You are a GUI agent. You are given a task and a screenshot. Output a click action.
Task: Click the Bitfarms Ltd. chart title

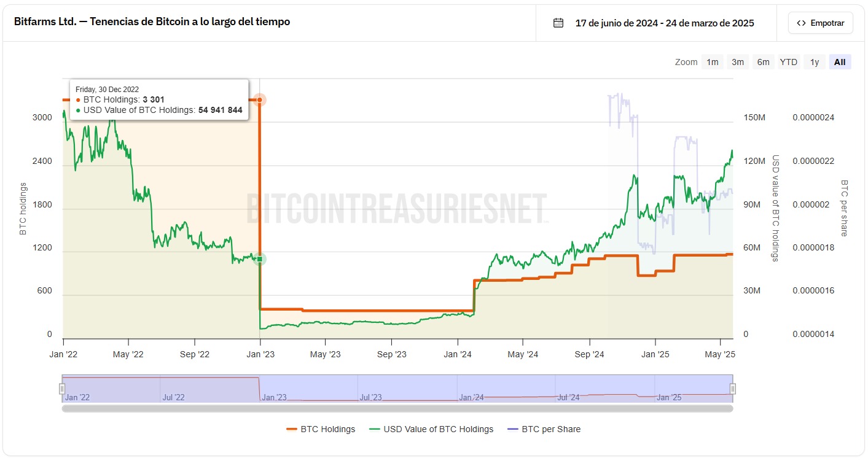(x=152, y=22)
